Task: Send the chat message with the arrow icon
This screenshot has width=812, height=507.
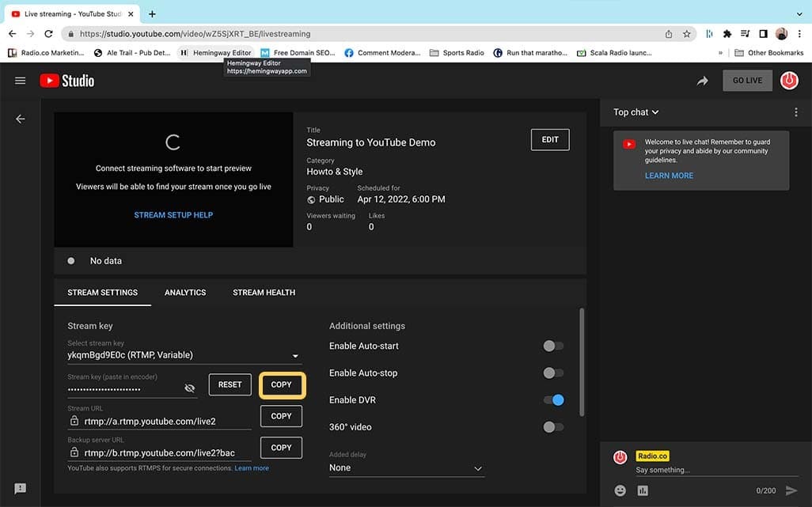Action: coord(791,490)
